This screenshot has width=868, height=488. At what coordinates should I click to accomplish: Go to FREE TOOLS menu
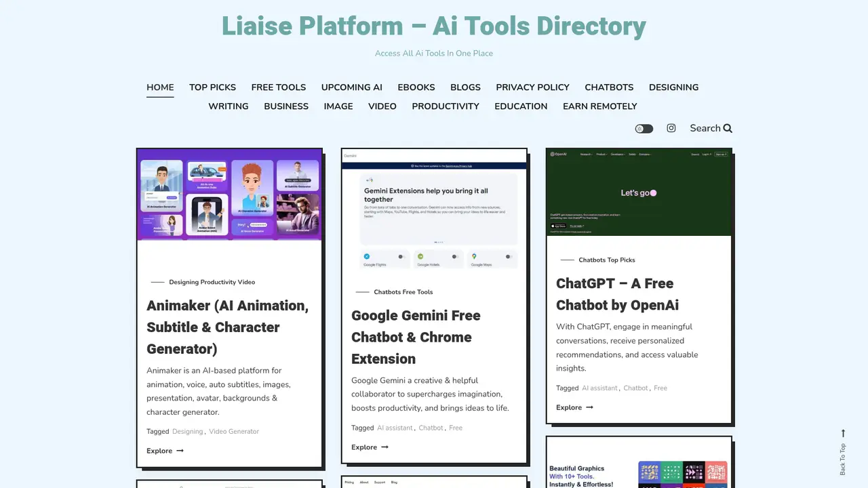tap(279, 87)
